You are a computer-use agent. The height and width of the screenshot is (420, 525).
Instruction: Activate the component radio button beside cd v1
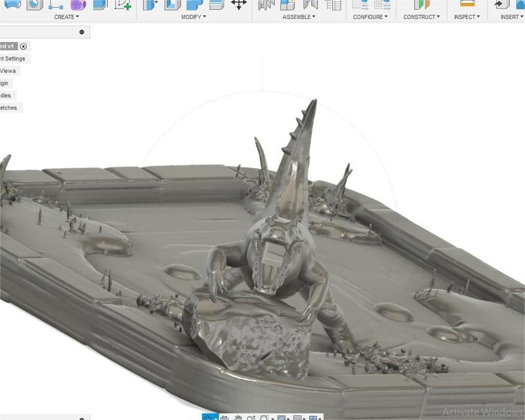click(23, 46)
